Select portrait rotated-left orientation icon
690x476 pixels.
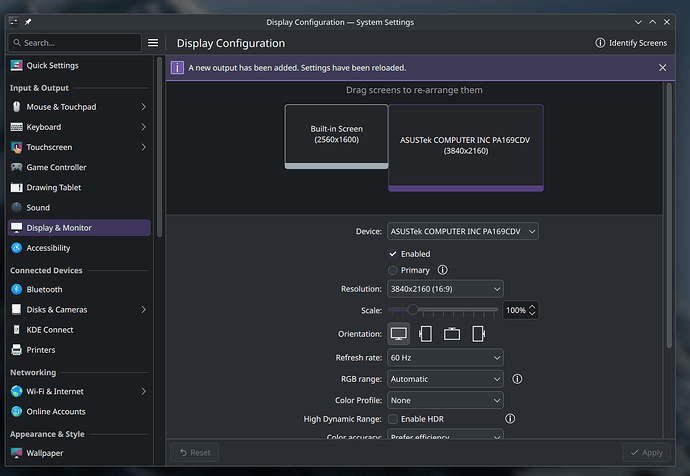(425, 334)
